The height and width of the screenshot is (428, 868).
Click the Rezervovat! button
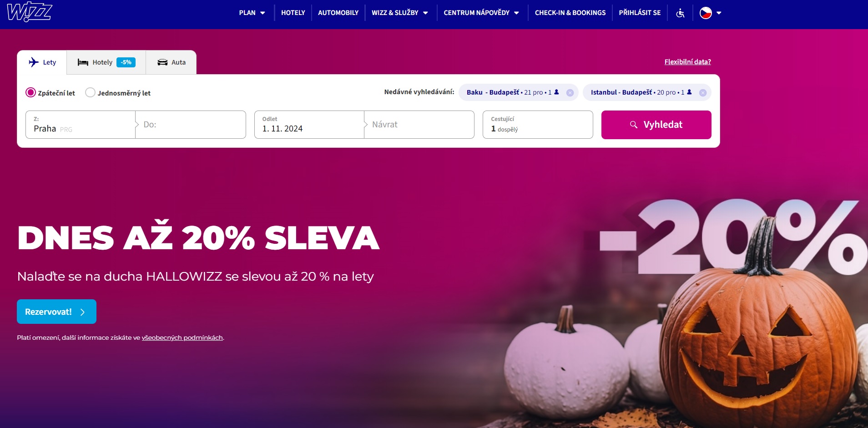tap(56, 312)
